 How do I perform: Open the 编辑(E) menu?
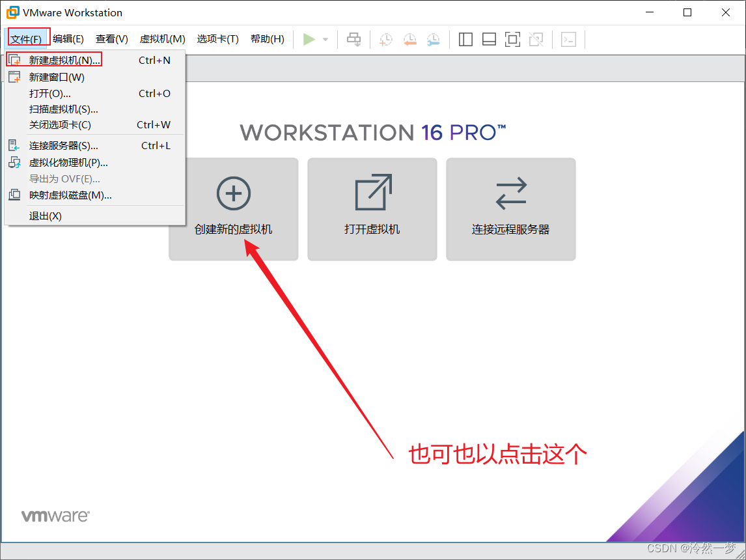(x=68, y=39)
